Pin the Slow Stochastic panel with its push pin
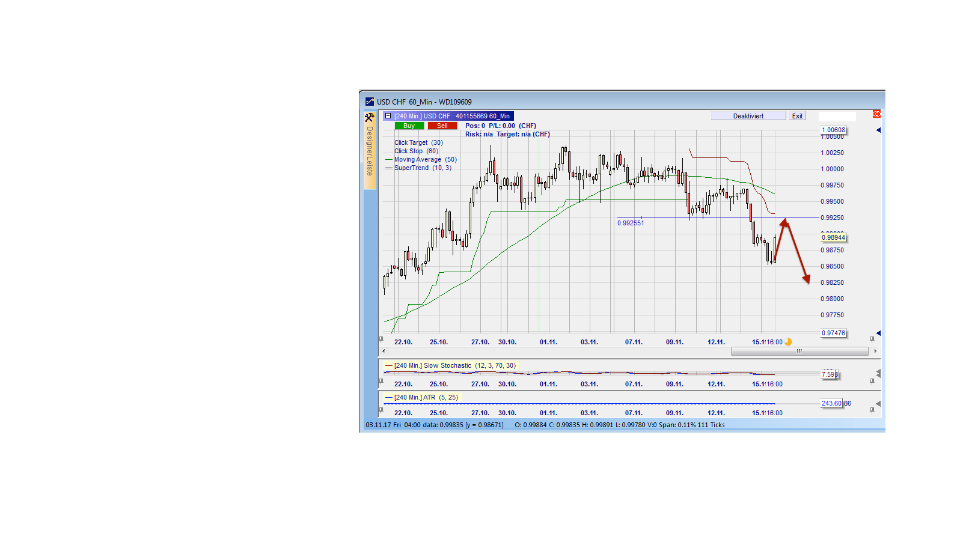 (x=872, y=381)
